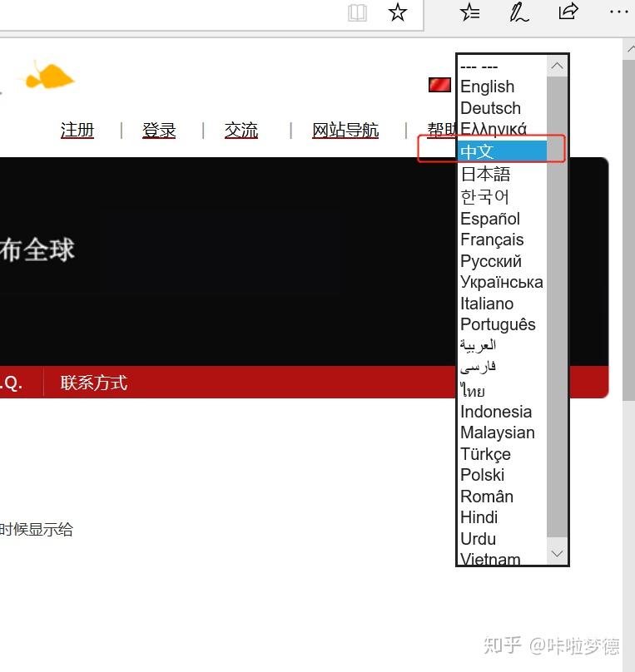Open the 交流 menu link
Image resolution: width=635 pixels, height=672 pixels.
(x=241, y=131)
